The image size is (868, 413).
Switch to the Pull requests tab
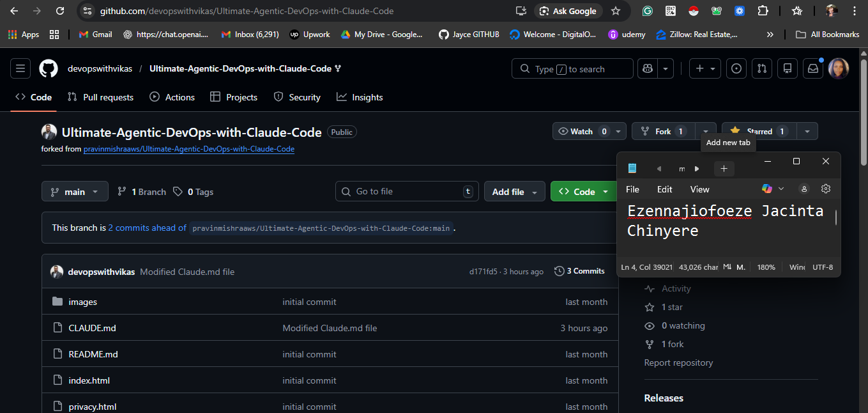click(x=100, y=97)
